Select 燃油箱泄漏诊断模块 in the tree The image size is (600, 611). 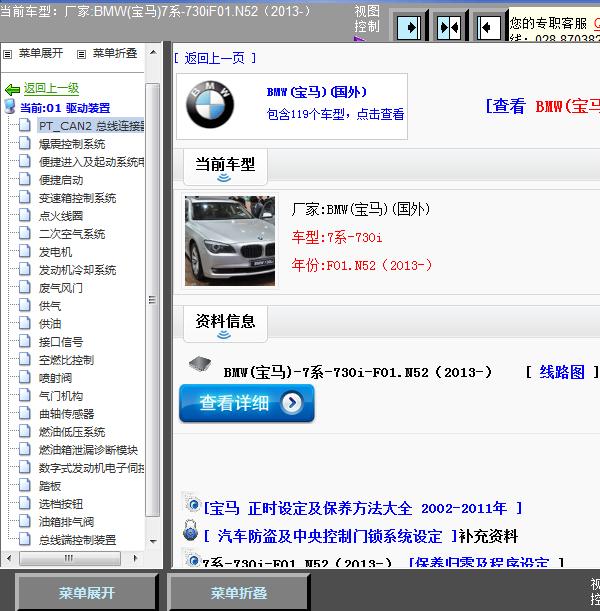[x=88, y=450]
